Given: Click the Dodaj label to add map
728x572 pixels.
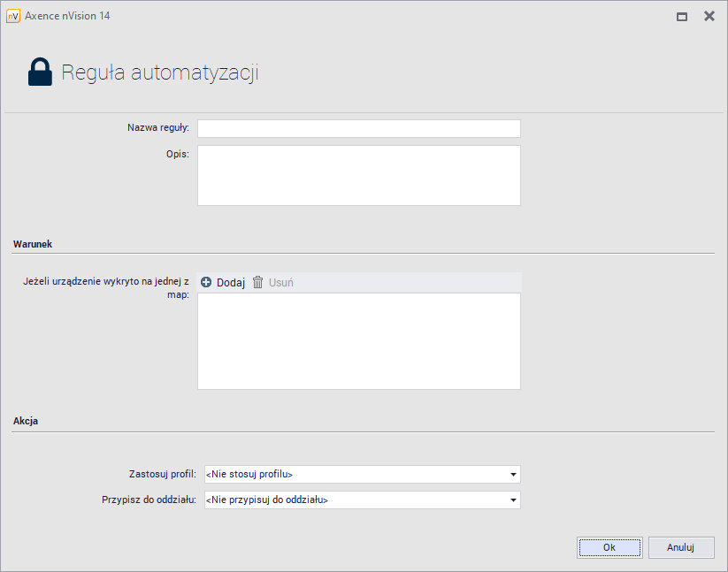Looking at the screenshot, I should [231, 283].
